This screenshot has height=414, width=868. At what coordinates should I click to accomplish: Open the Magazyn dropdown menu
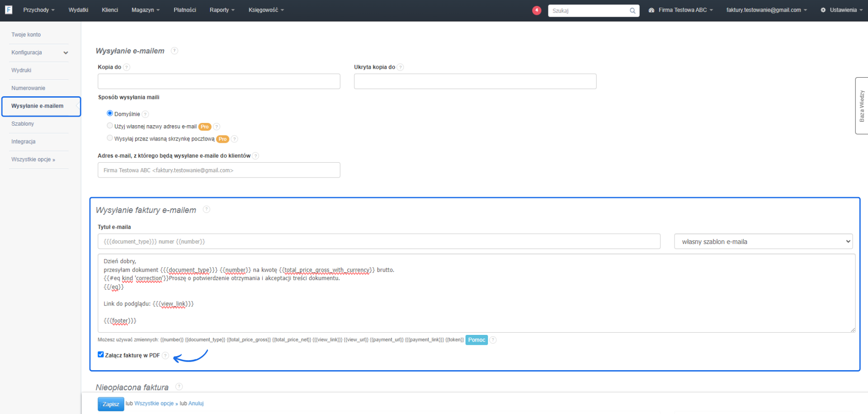146,10
